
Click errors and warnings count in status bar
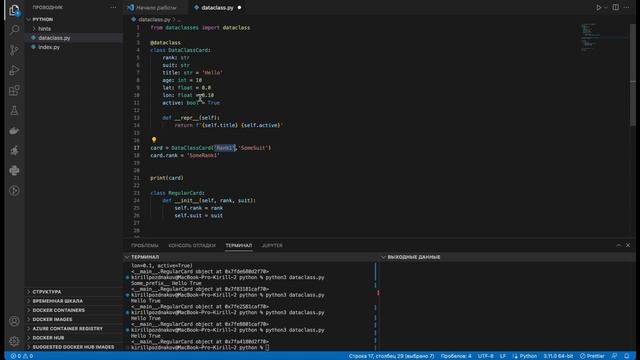click(x=22, y=356)
